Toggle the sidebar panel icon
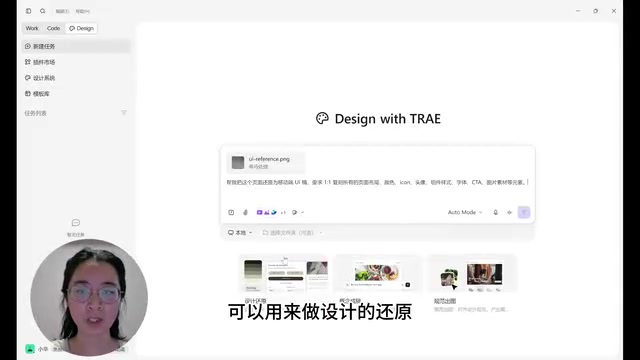This screenshot has width=640, height=360. tap(29, 11)
